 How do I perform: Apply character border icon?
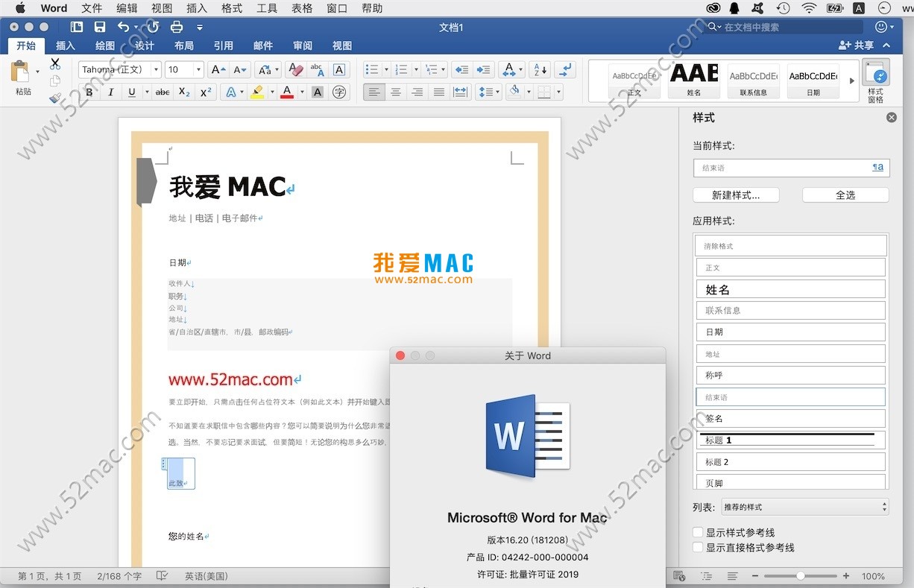(339, 69)
